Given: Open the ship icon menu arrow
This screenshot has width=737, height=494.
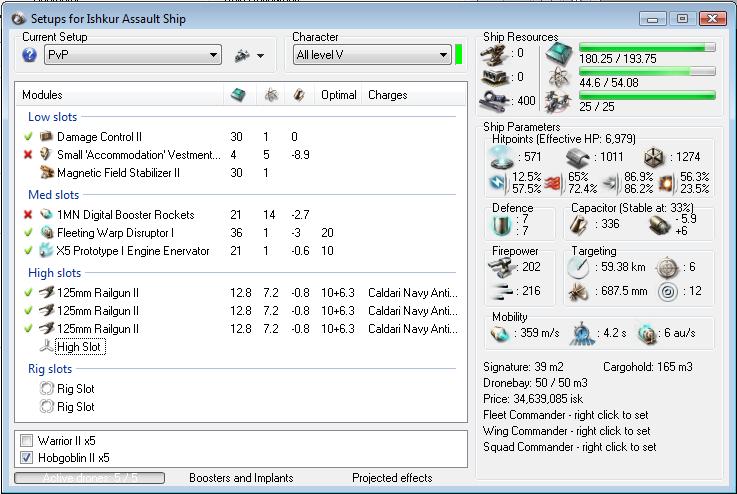Looking at the screenshot, I should [260, 55].
